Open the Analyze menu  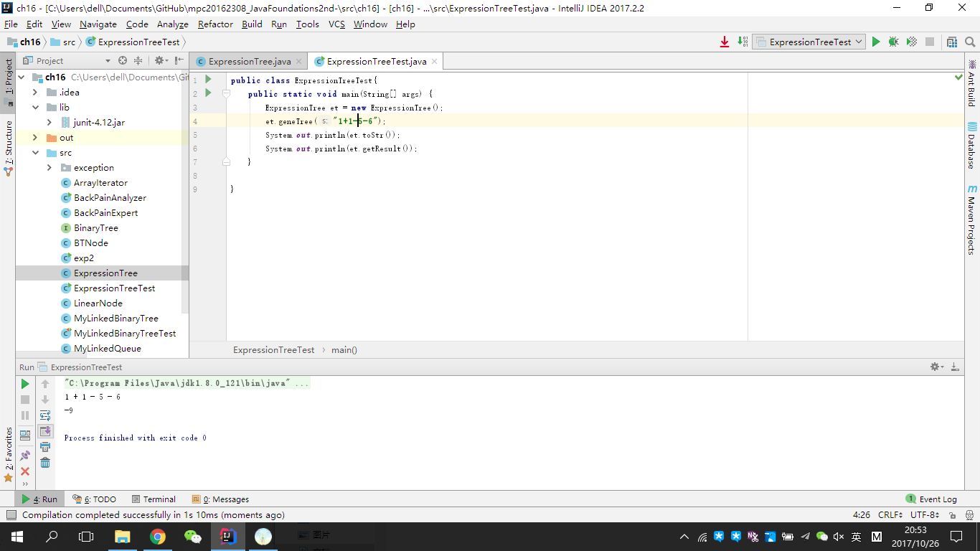(x=172, y=24)
